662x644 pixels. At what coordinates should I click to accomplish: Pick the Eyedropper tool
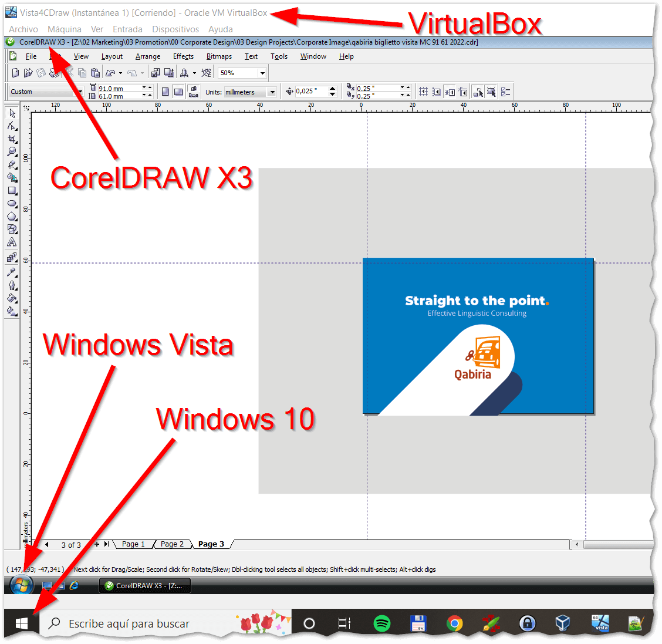(x=12, y=272)
